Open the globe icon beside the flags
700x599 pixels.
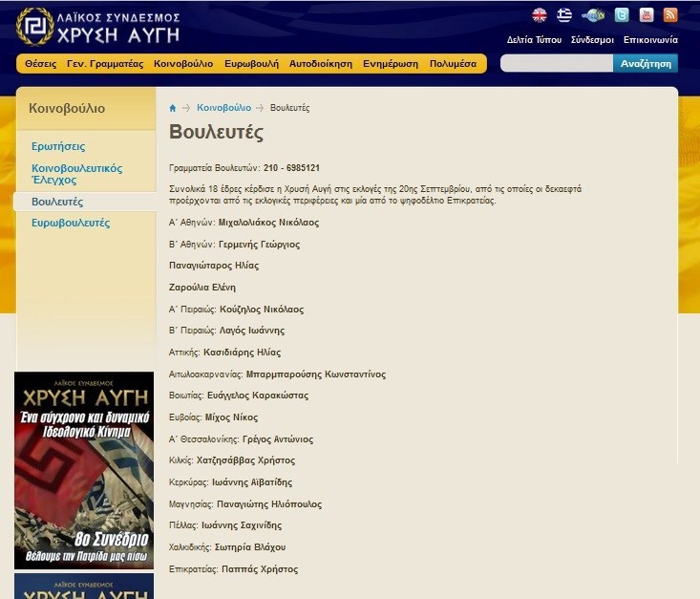point(593,15)
